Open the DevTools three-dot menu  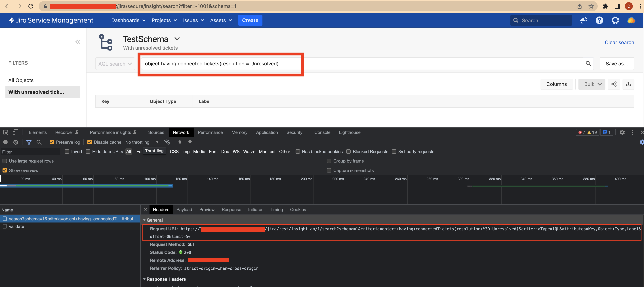(x=632, y=132)
